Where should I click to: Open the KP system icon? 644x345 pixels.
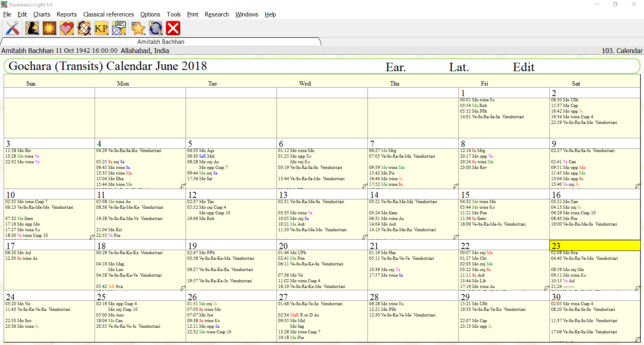tap(101, 28)
